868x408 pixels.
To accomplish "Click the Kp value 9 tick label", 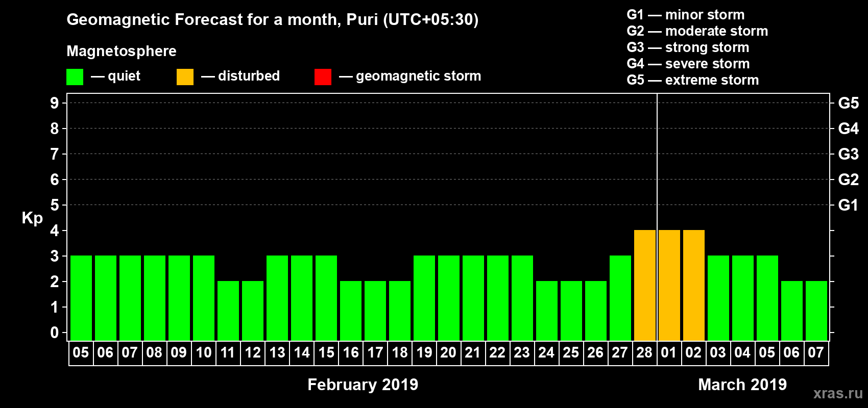I will tap(55, 103).
